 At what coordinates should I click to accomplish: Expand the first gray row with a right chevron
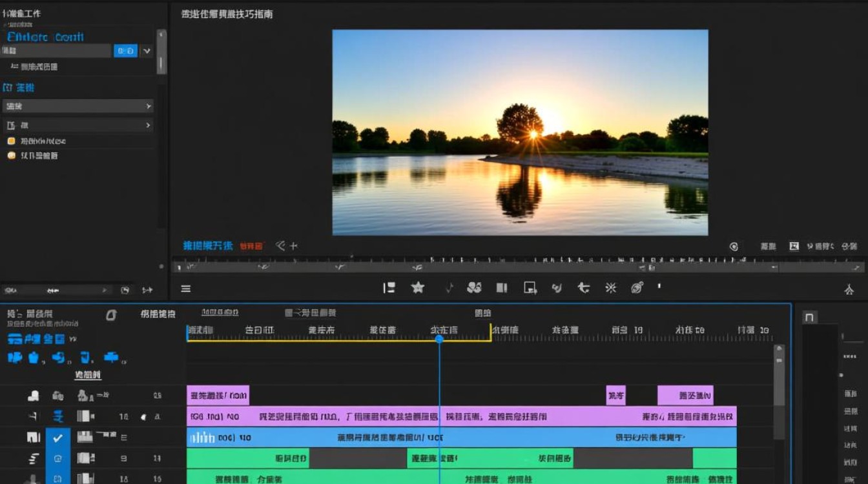coord(78,106)
